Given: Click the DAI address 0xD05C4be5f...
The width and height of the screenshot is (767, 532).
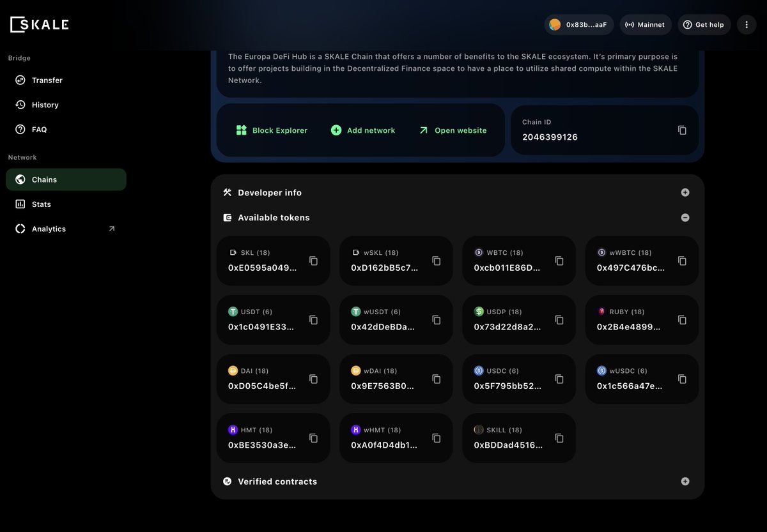Looking at the screenshot, I should coord(262,386).
